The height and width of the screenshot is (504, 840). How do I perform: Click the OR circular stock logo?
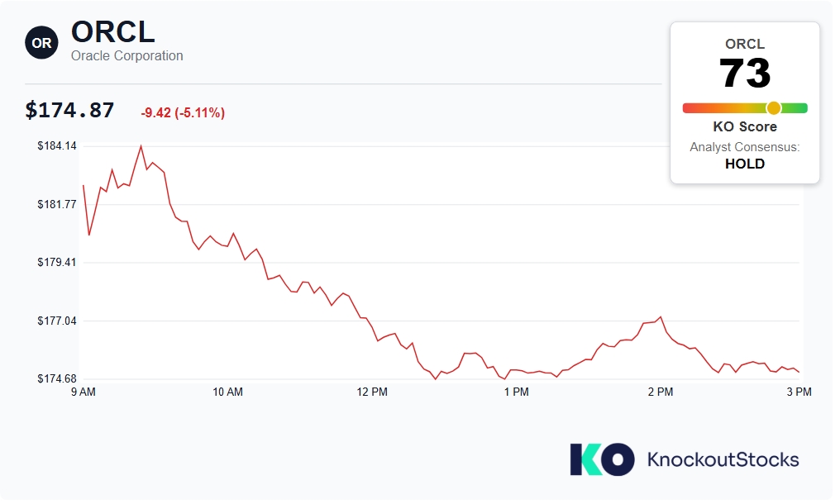coord(42,43)
